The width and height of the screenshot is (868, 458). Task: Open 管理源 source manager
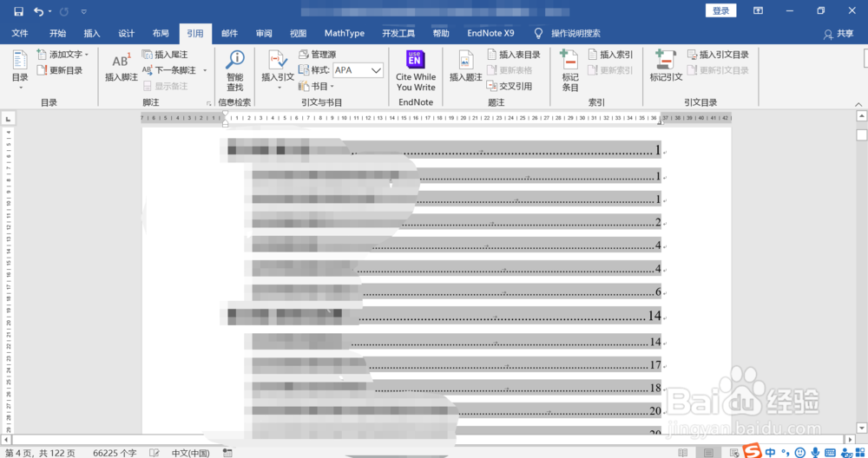point(318,54)
